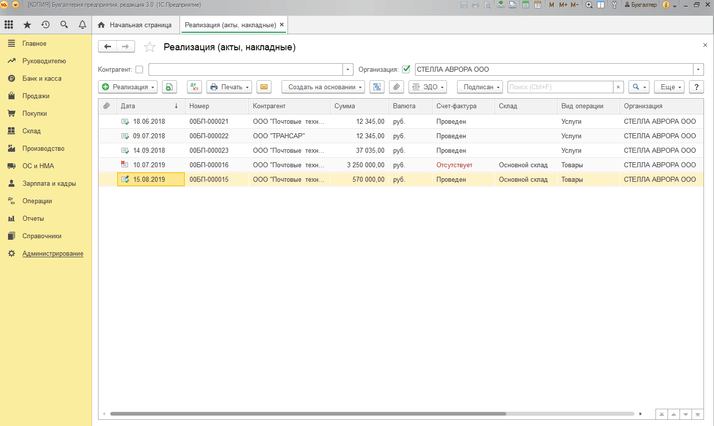Open the Еще actions button
The image size is (714, 426).
670,87
